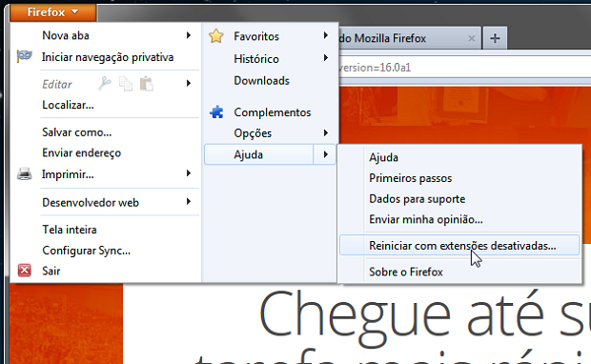Expand the Nova aba submenu arrow
This screenshot has width=591, height=364.
tap(189, 35)
